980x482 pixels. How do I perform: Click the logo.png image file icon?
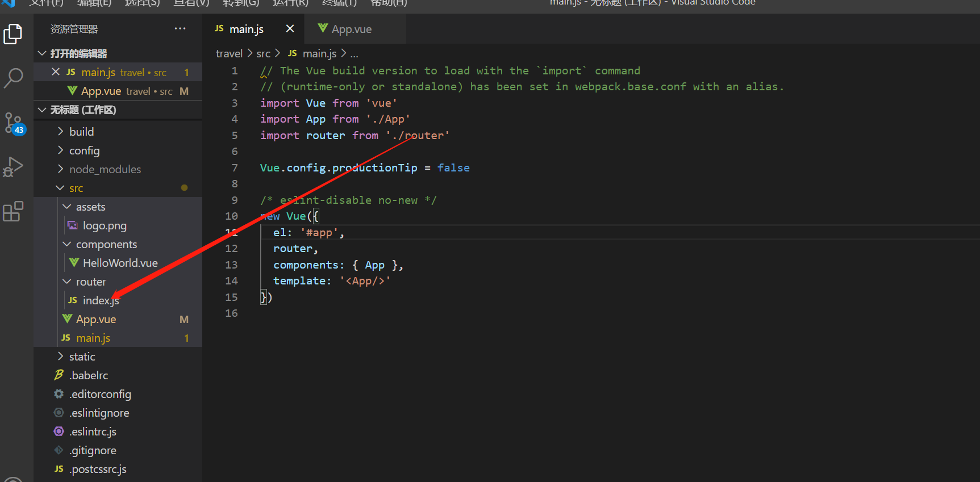(x=73, y=225)
